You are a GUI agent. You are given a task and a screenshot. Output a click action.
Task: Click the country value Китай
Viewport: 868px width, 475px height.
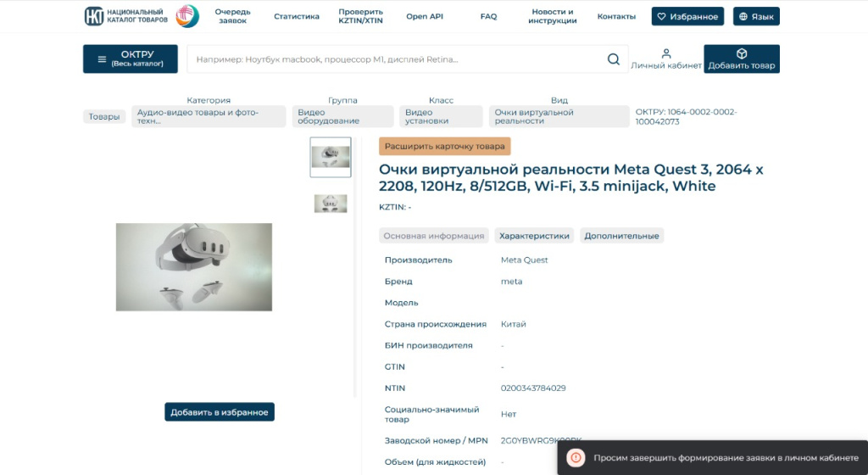click(513, 324)
